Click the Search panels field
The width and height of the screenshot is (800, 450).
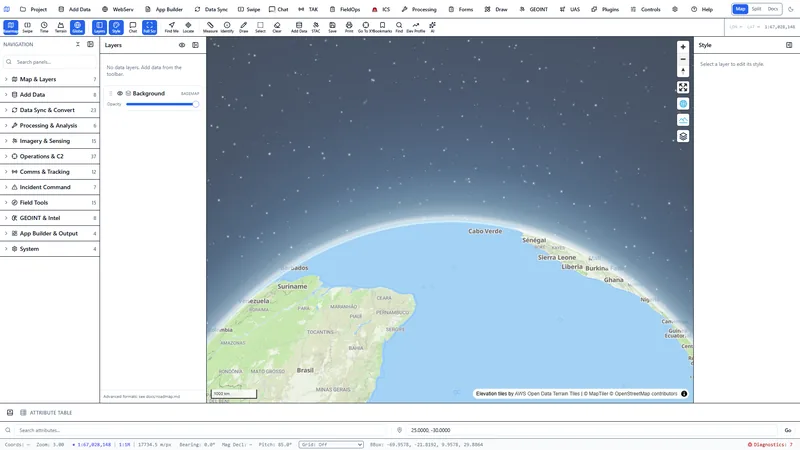(49, 62)
